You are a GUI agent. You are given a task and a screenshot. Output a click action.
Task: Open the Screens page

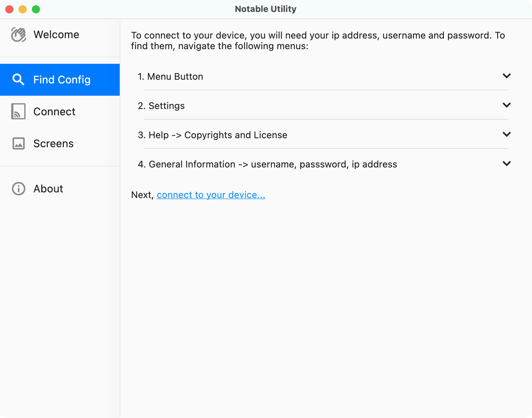[x=53, y=143]
